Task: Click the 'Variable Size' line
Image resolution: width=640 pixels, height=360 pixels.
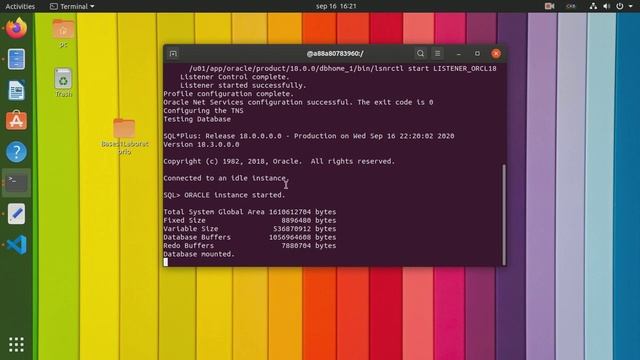Action: pyautogui.click(x=250, y=229)
